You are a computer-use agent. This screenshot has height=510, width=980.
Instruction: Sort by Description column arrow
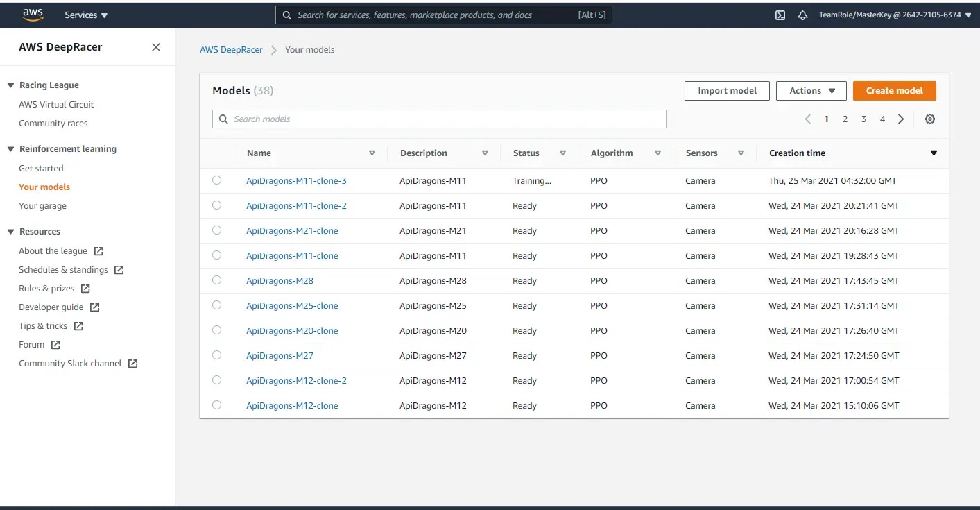coord(485,153)
